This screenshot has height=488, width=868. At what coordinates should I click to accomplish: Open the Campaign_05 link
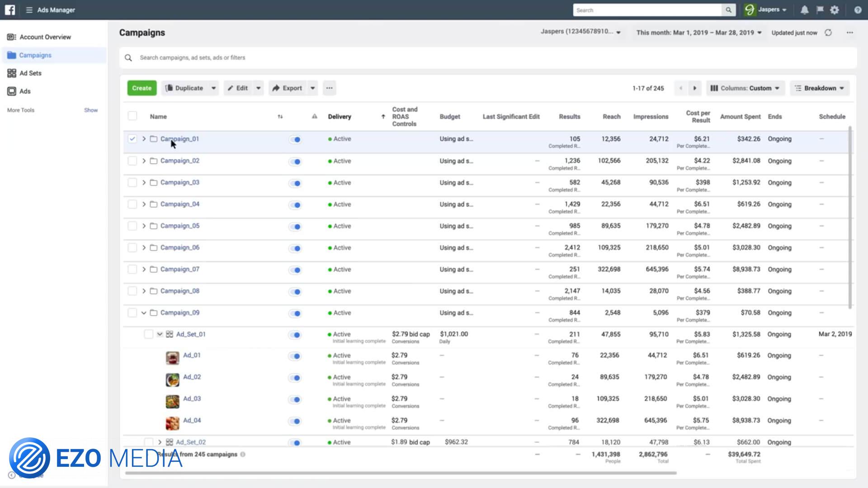click(x=180, y=226)
